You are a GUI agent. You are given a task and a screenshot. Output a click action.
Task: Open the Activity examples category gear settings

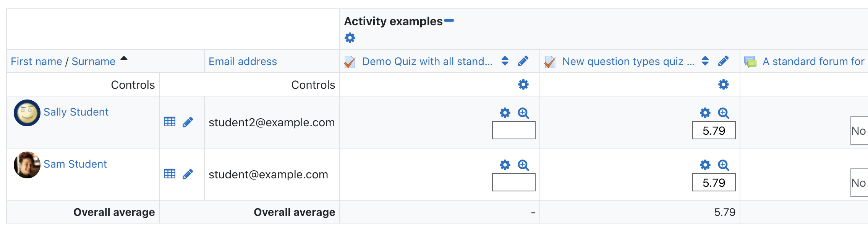[x=350, y=38]
